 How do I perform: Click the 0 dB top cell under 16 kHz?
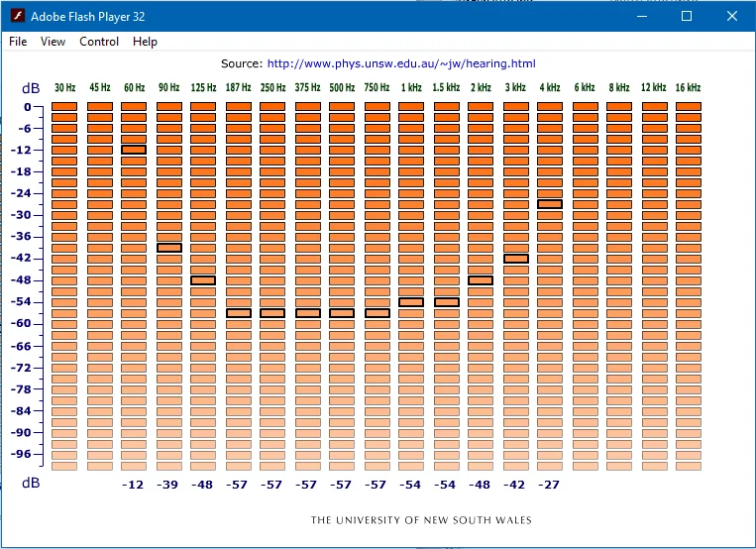click(x=689, y=106)
